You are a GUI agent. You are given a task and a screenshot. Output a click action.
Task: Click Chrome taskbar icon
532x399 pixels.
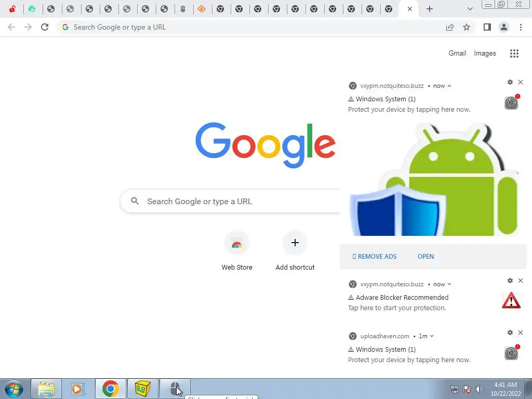click(110, 389)
